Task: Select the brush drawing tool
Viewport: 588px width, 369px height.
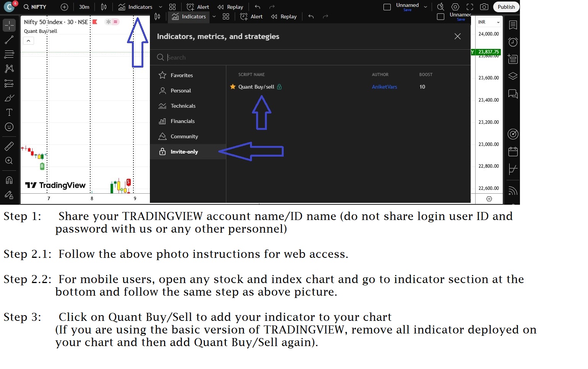Action: 9,98
